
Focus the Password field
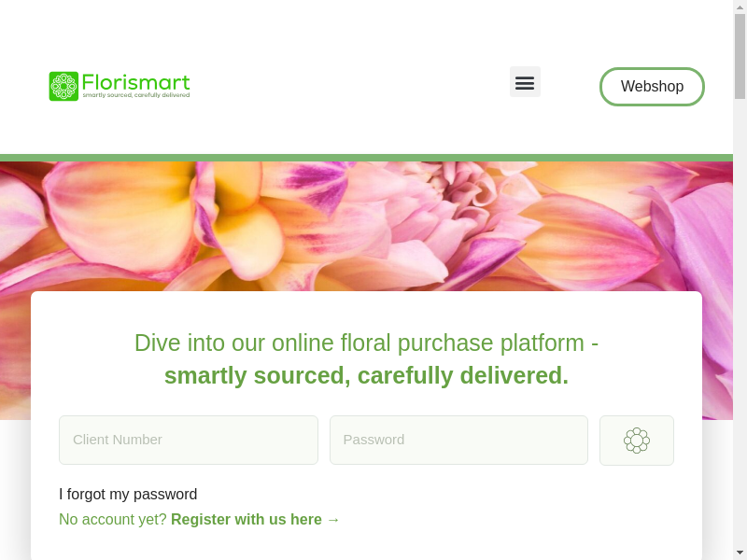point(458,440)
